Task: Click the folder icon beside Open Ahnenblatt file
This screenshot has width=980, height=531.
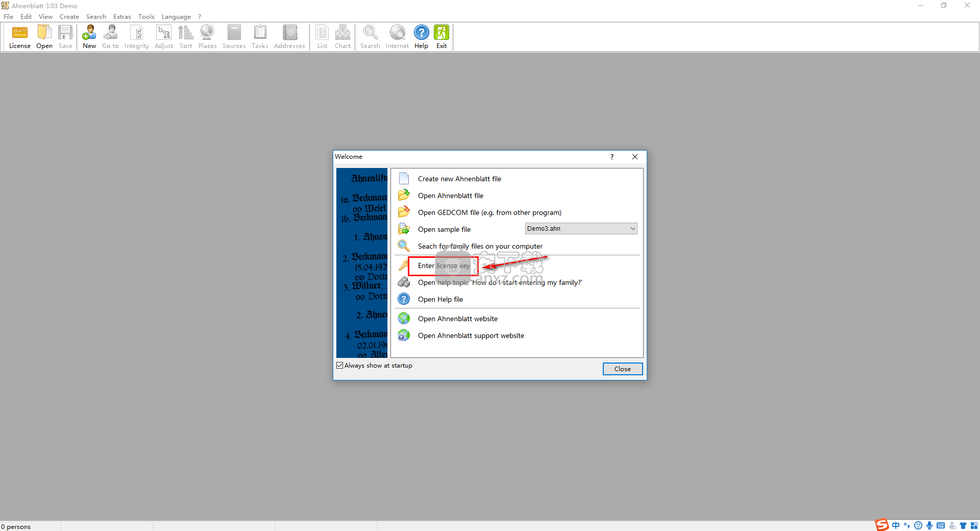Action: coord(404,195)
